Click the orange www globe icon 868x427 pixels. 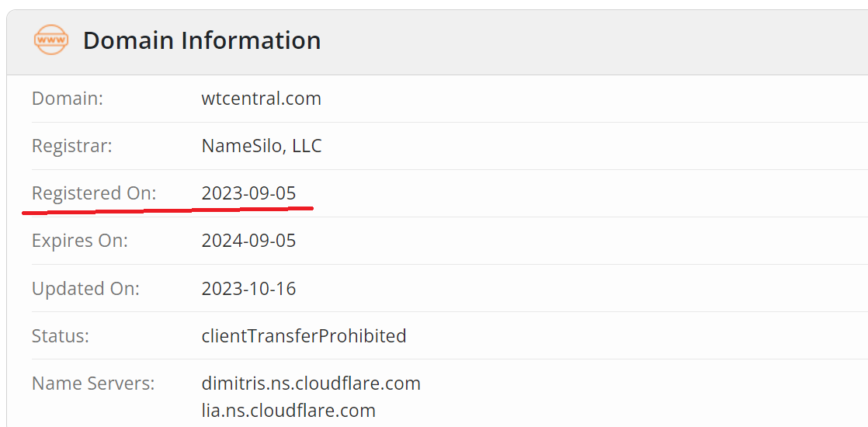click(51, 40)
